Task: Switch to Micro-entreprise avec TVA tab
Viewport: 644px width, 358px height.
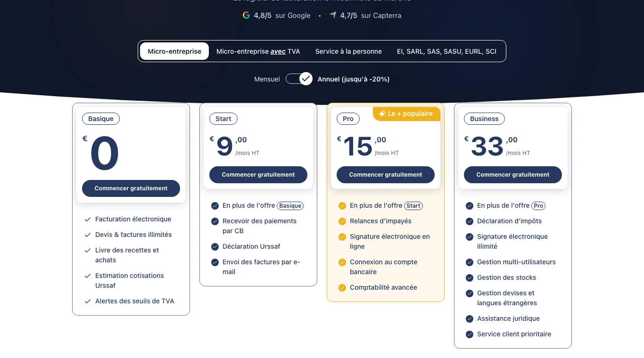Action: pos(258,51)
